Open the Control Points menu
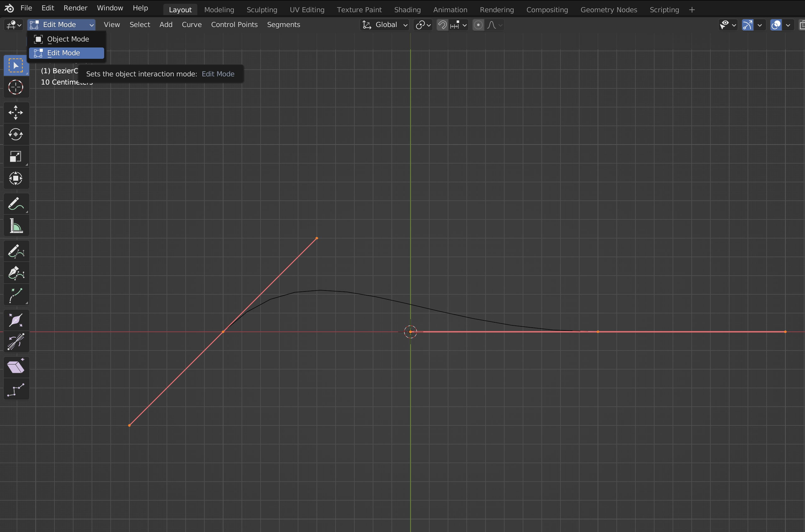Image resolution: width=805 pixels, height=532 pixels. point(234,25)
